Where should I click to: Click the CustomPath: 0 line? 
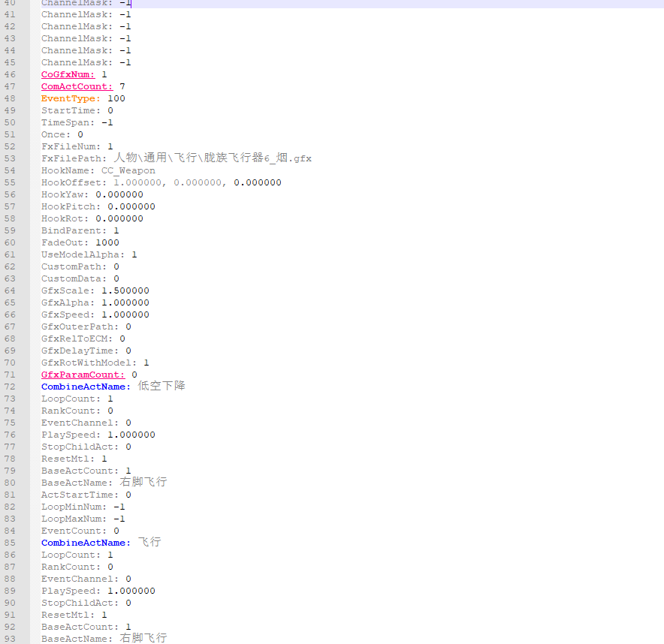tap(80, 266)
